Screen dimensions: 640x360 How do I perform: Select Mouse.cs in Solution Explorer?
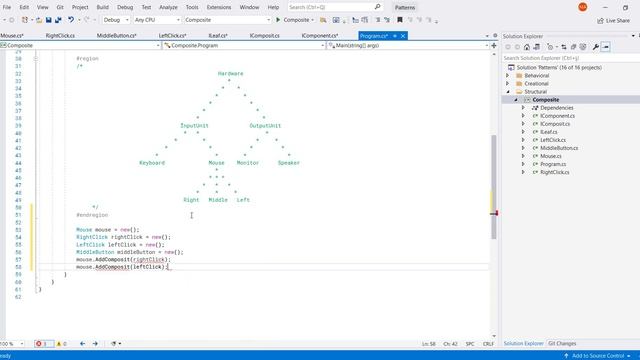pos(551,156)
